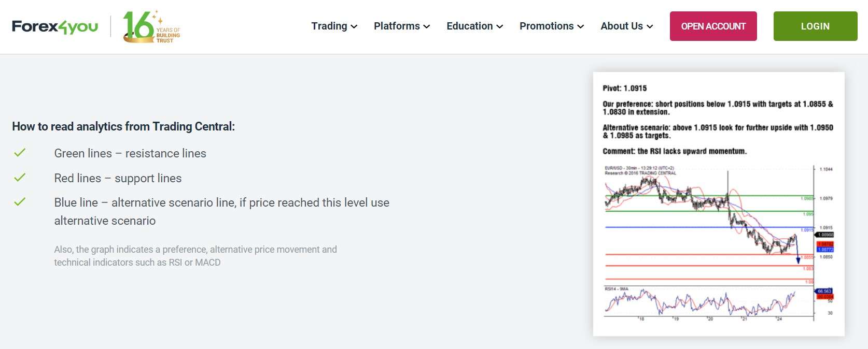Screen dimensions: 868x349
Task: Open the Platforms menu
Action: (397, 26)
